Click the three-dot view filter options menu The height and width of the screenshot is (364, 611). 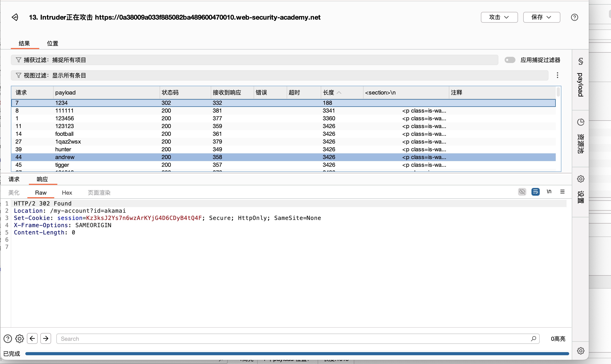coord(557,75)
